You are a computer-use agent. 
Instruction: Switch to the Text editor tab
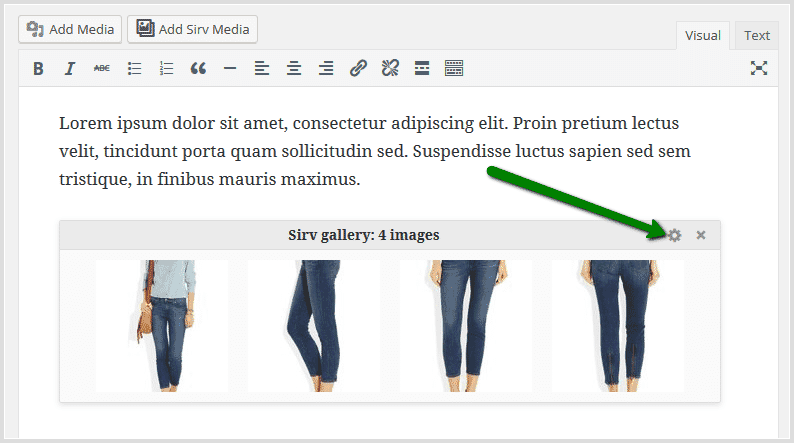tap(757, 35)
